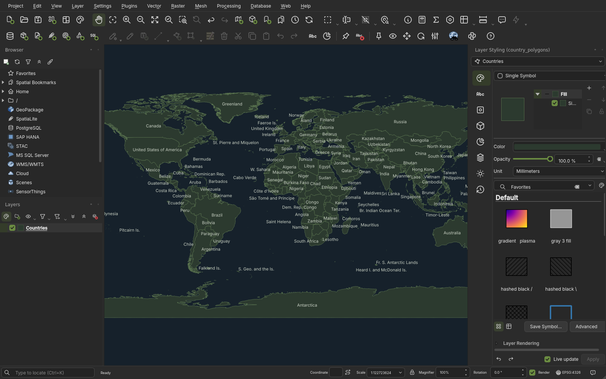Click the Filter Browser funnel icon

click(x=28, y=62)
